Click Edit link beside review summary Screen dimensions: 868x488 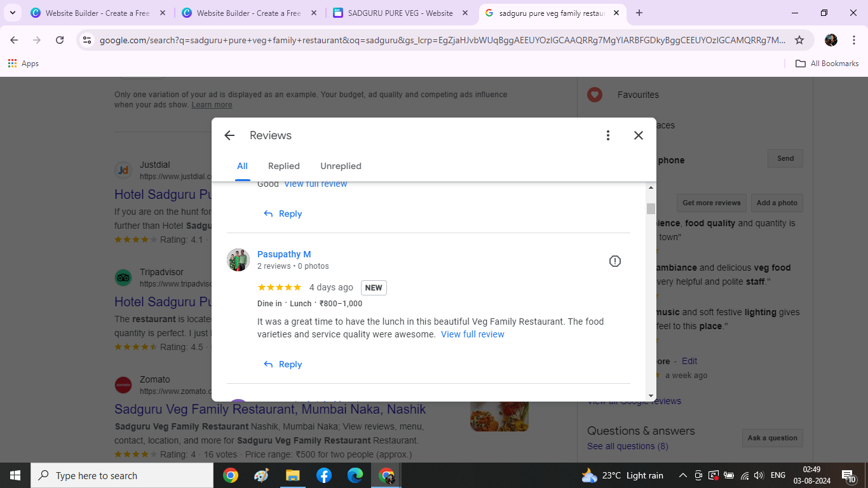pyautogui.click(x=689, y=361)
